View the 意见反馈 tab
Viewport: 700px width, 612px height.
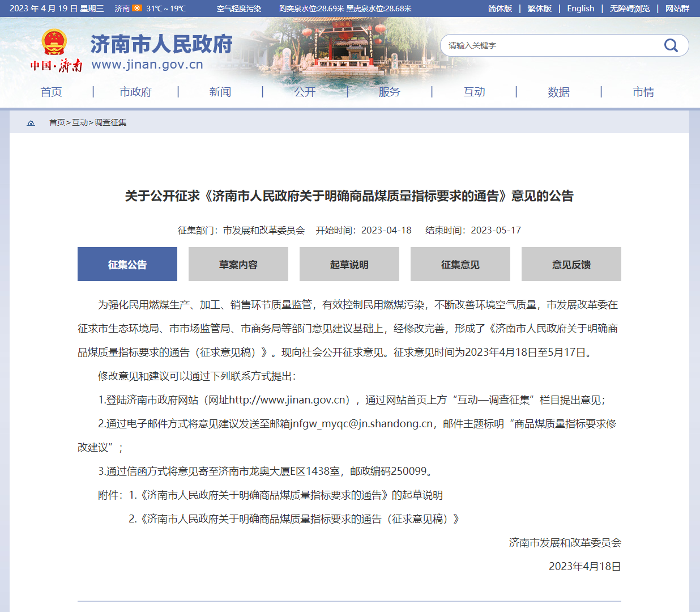pyautogui.click(x=571, y=263)
